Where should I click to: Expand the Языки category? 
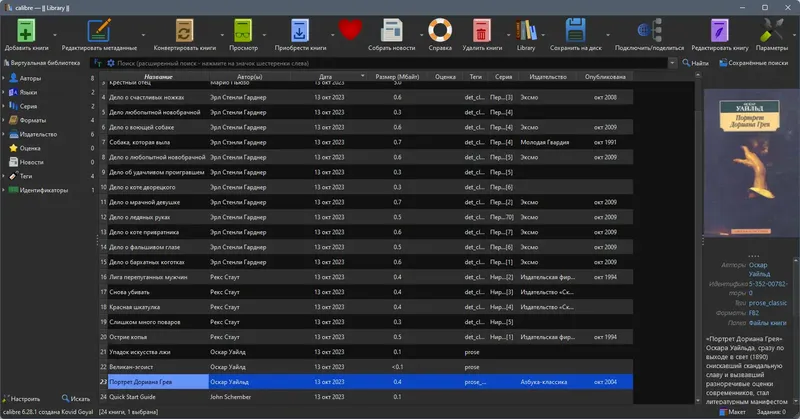click(x=4, y=92)
